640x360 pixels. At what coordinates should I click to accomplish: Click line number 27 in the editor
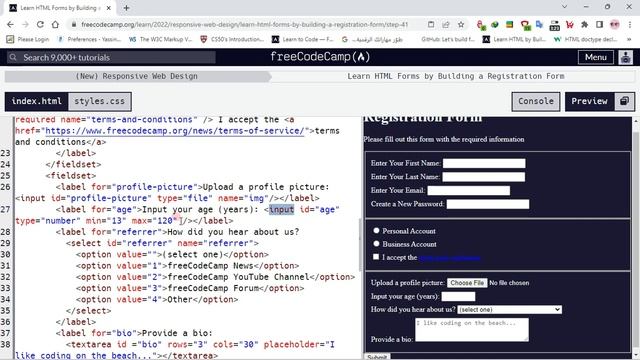coord(5,209)
